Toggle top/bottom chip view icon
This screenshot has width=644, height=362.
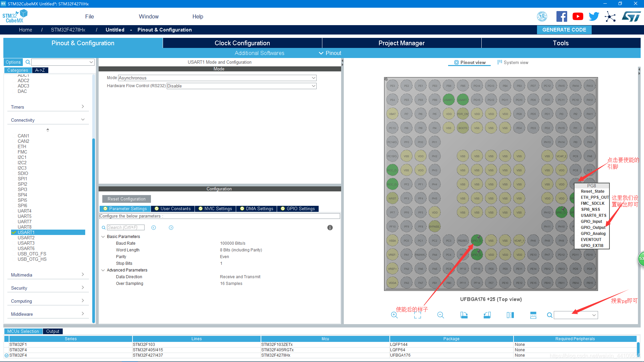[x=533, y=315]
